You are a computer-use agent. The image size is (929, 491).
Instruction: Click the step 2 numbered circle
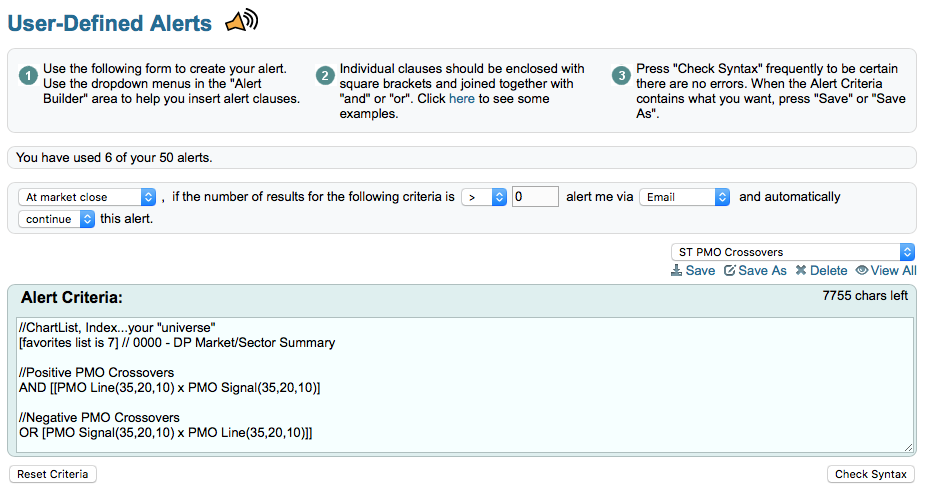click(x=325, y=76)
